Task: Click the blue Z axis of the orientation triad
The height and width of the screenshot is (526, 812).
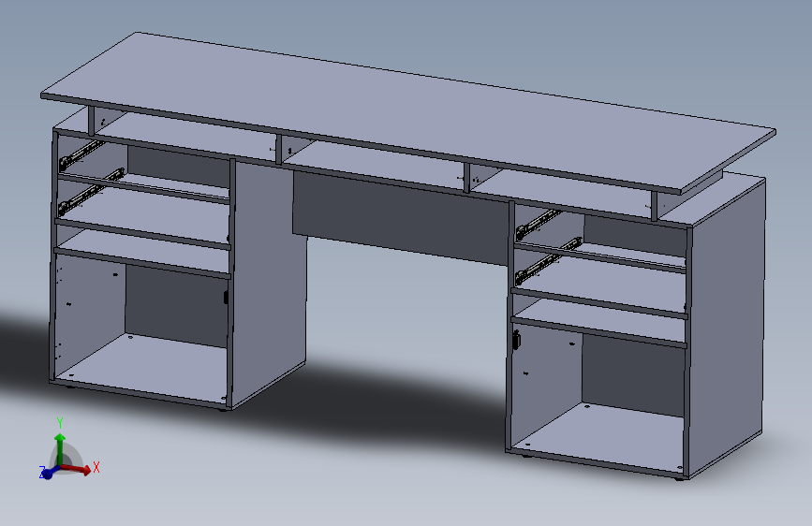Action: (48, 472)
